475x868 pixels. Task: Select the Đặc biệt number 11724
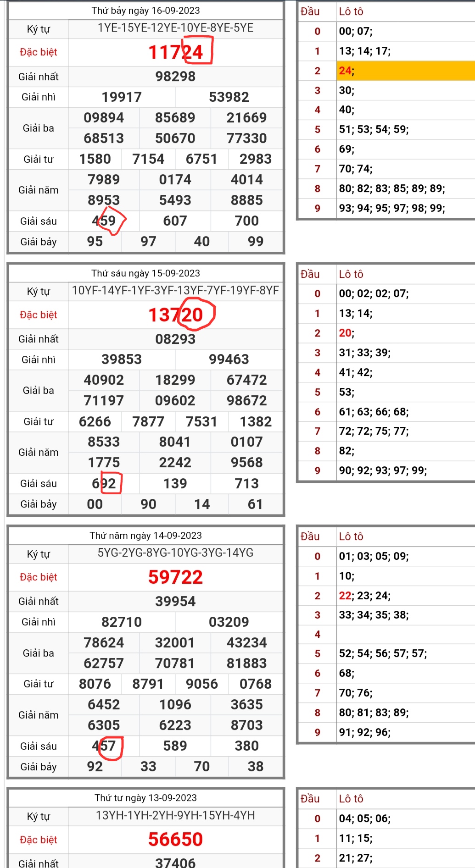(175, 52)
